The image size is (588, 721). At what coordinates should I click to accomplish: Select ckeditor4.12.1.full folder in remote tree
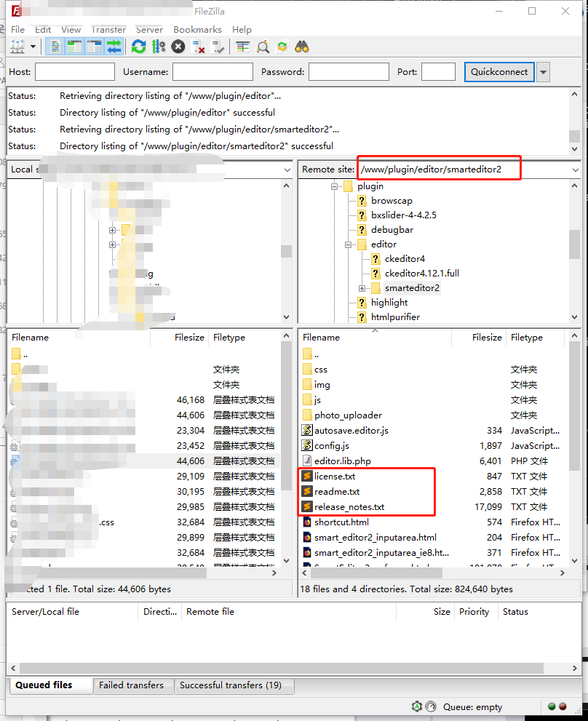coord(422,274)
